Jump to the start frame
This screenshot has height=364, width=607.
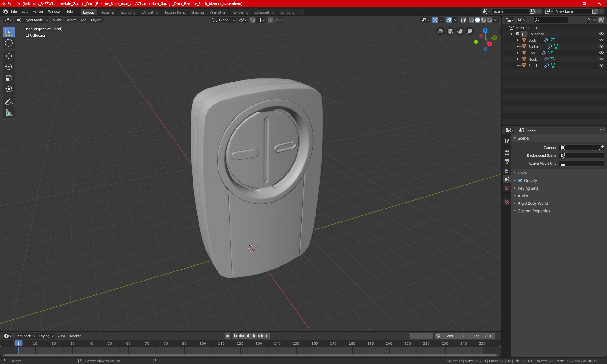click(235, 336)
